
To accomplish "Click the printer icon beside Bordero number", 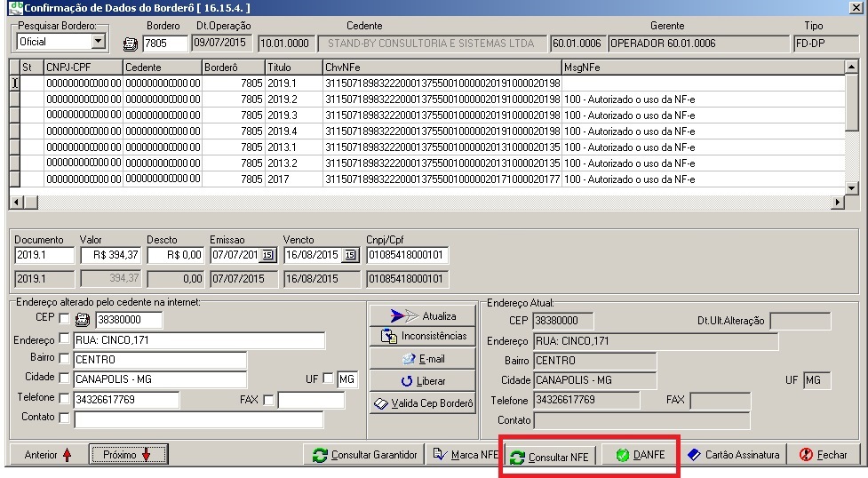I will [x=131, y=43].
